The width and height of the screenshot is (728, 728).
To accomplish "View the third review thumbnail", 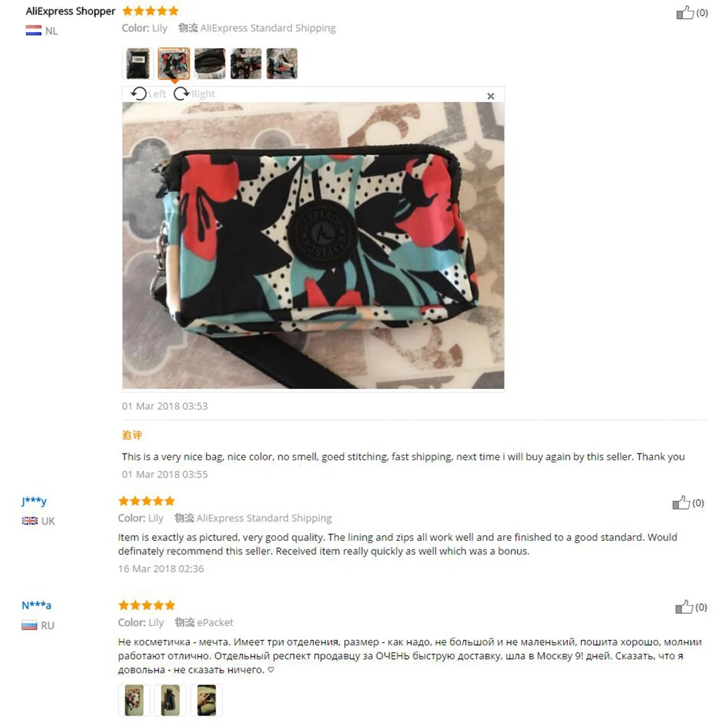I will (x=210, y=63).
